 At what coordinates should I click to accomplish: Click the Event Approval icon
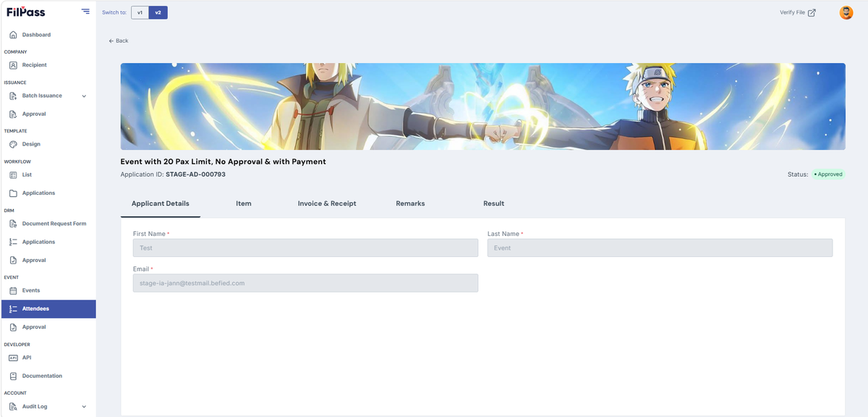click(13, 327)
